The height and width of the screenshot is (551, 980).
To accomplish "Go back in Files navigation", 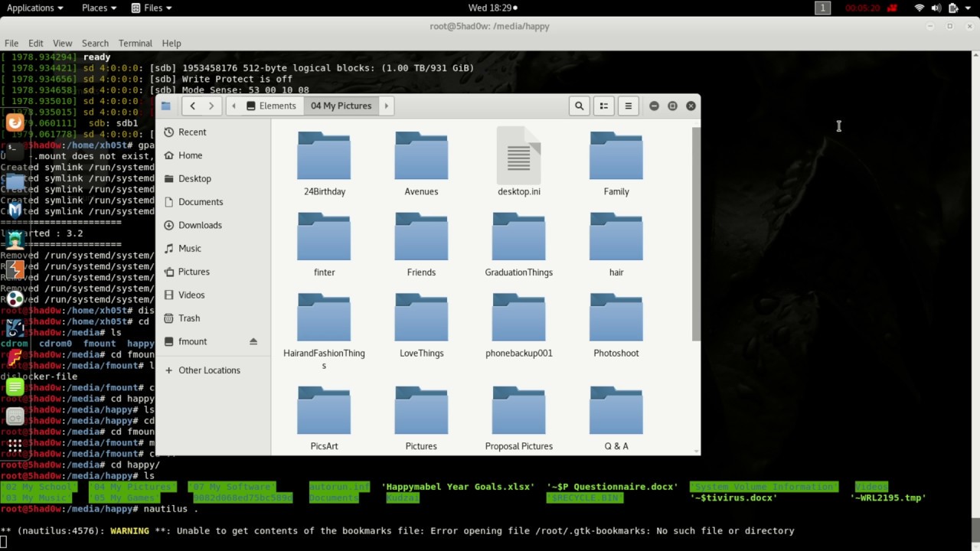I will pyautogui.click(x=192, y=106).
